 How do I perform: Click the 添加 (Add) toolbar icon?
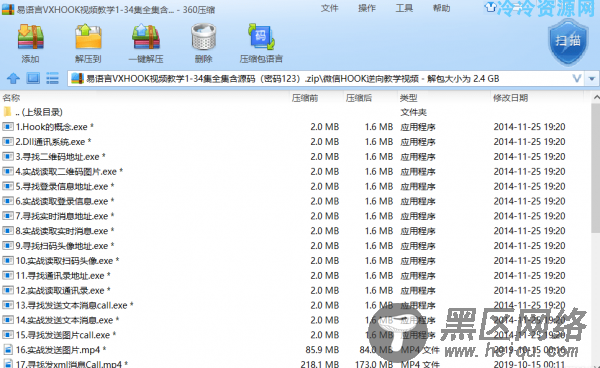pyautogui.click(x=31, y=37)
